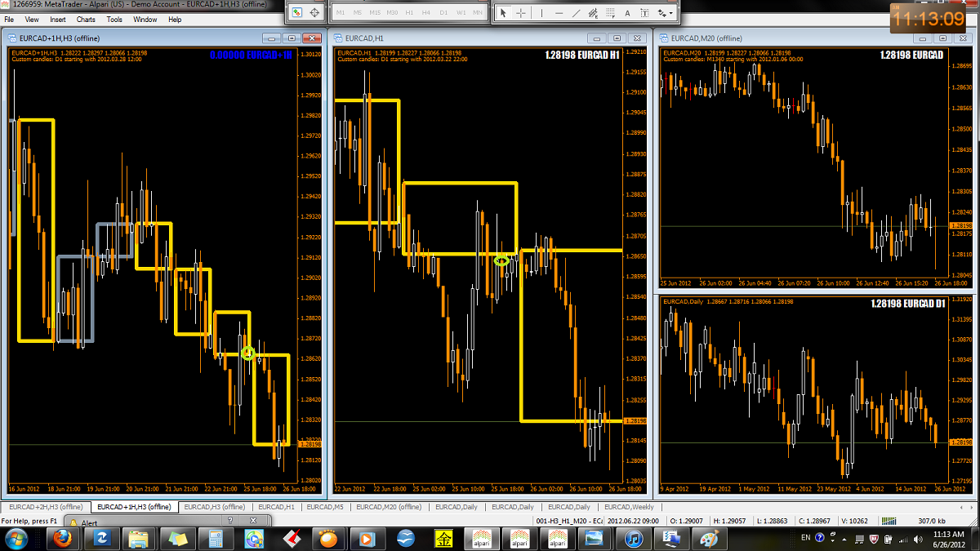Open the Charts menu
The image size is (980, 551).
86,19
